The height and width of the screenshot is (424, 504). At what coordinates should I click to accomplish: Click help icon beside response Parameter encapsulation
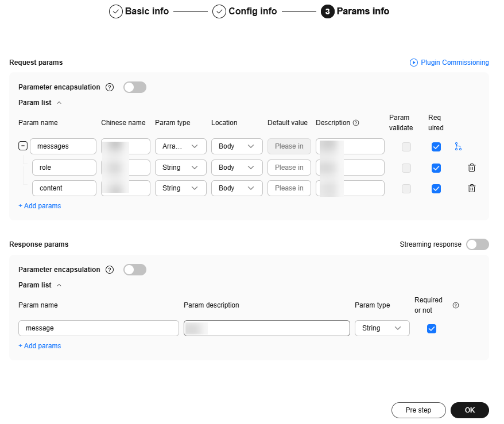pyautogui.click(x=110, y=270)
